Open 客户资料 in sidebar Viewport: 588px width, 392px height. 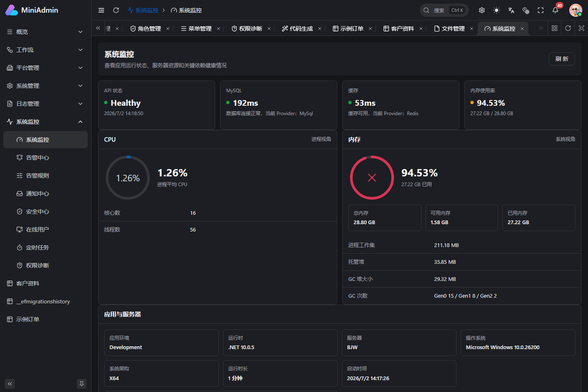point(45,283)
